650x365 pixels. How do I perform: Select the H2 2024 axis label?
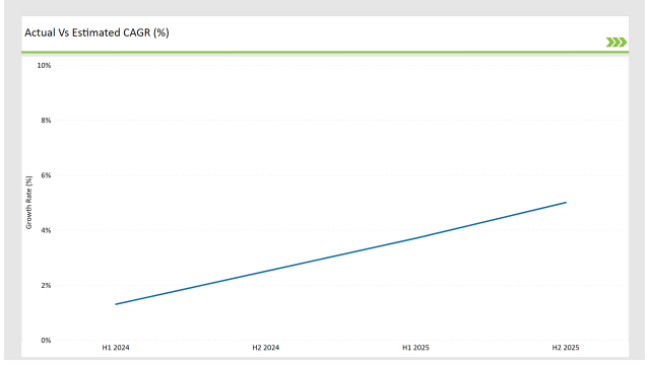point(266,348)
